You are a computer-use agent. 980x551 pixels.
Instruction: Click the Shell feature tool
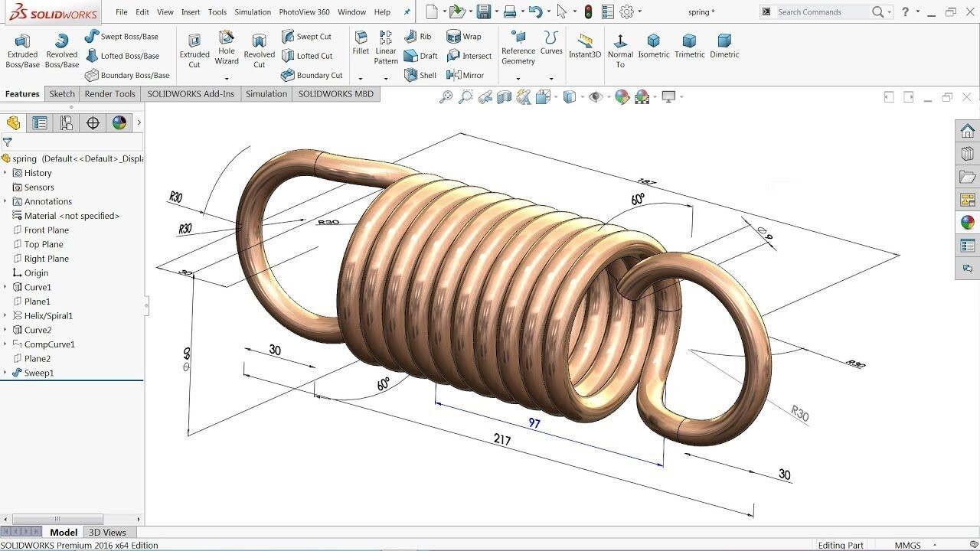pos(420,75)
